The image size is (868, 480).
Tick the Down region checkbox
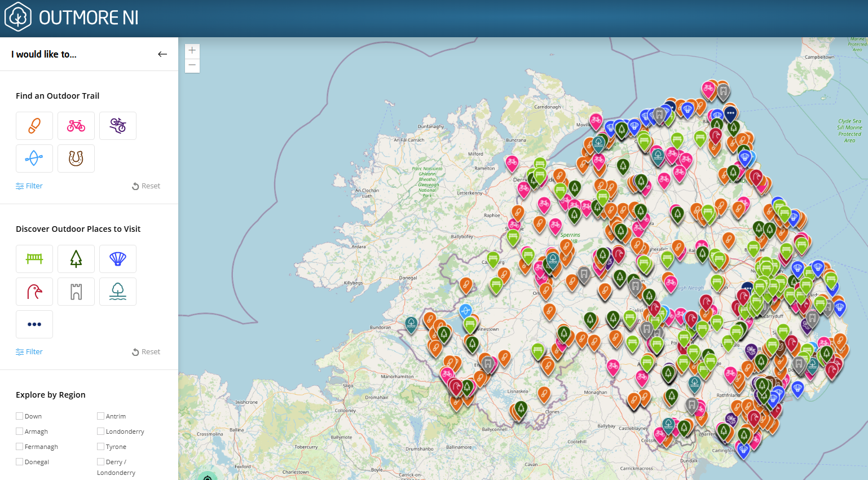click(x=20, y=416)
